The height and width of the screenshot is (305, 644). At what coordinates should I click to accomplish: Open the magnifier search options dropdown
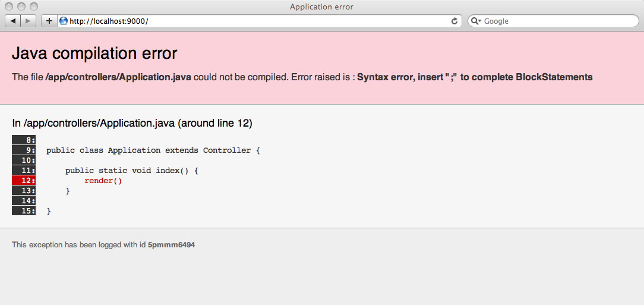tap(476, 21)
